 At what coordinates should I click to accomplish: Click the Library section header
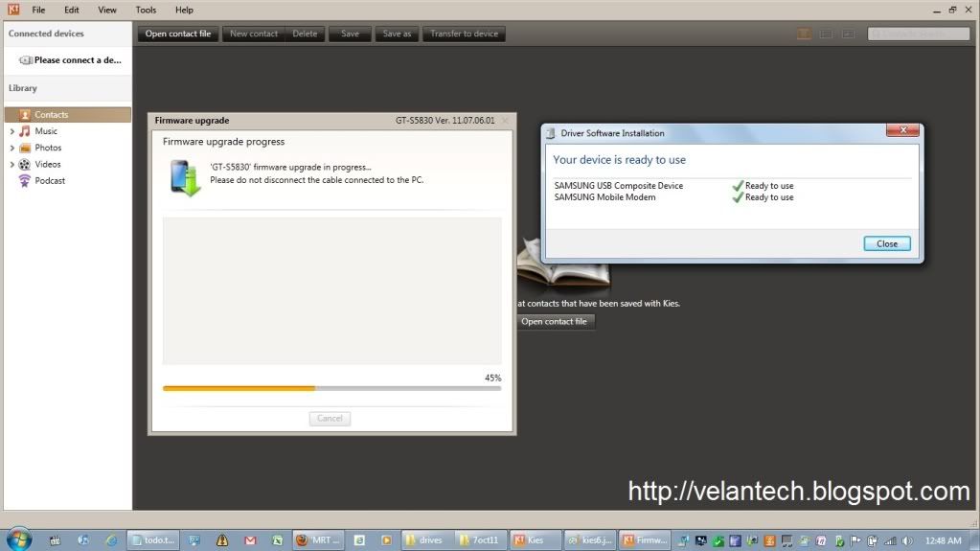click(x=23, y=88)
